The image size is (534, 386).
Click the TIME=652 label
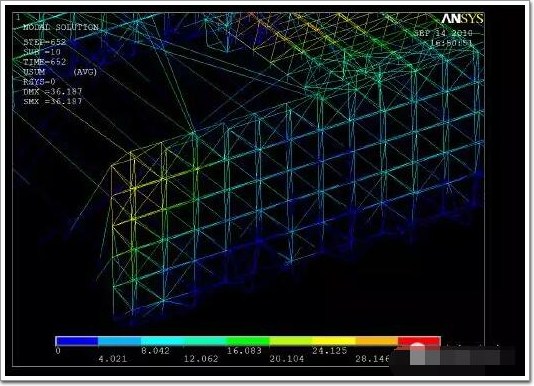tap(44, 62)
